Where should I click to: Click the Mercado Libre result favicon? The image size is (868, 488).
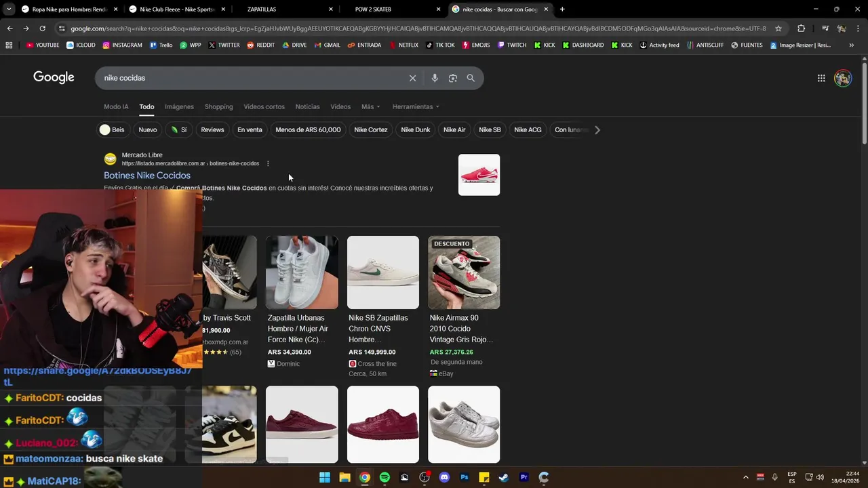tap(110, 159)
